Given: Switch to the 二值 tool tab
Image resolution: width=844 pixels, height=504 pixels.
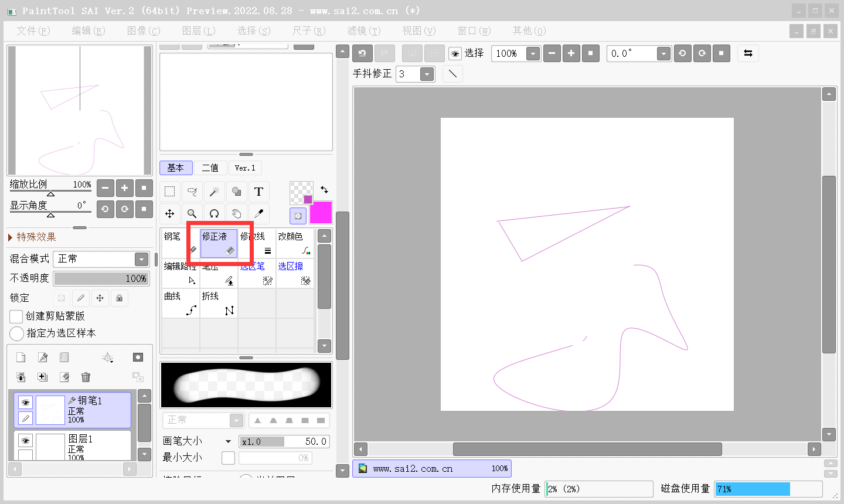Looking at the screenshot, I should point(210,168).
